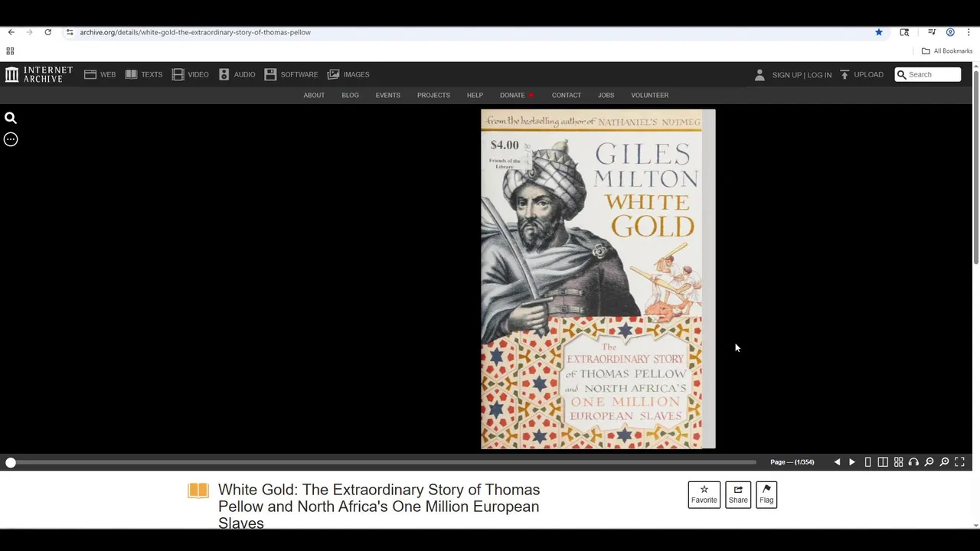980x551 pixels.
Task: Open the About link
Action: [314, 95]
